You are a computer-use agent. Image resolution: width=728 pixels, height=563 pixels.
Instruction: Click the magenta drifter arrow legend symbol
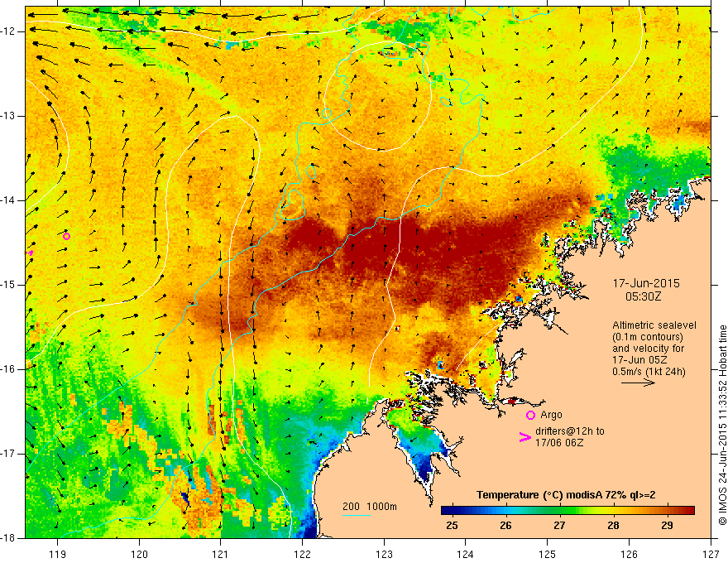point(524,437)
